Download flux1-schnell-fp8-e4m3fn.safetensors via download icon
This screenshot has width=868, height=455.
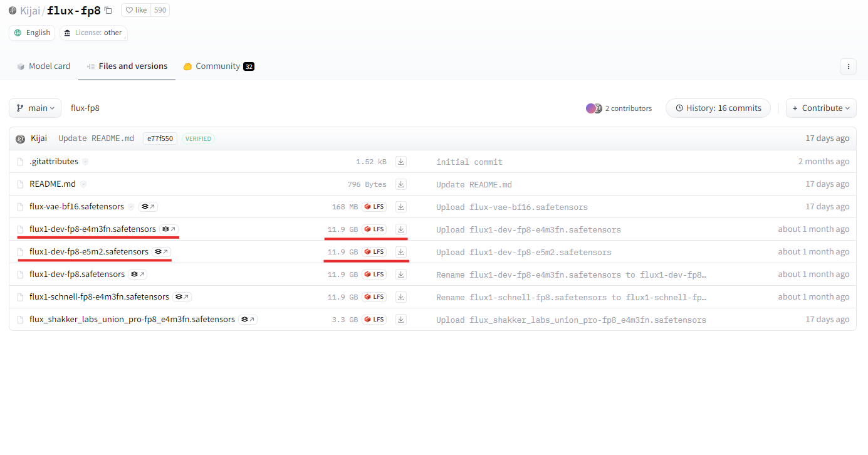[401, 297]
